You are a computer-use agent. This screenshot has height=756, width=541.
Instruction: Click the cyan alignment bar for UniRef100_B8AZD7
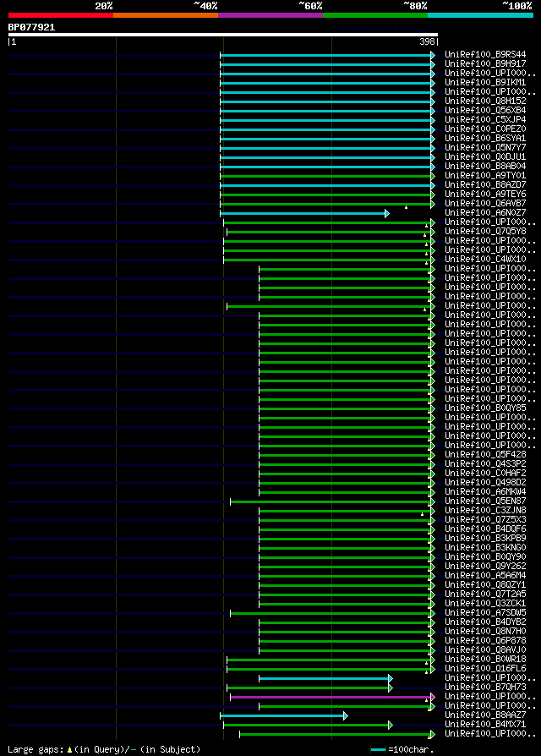tap(327, 186)
